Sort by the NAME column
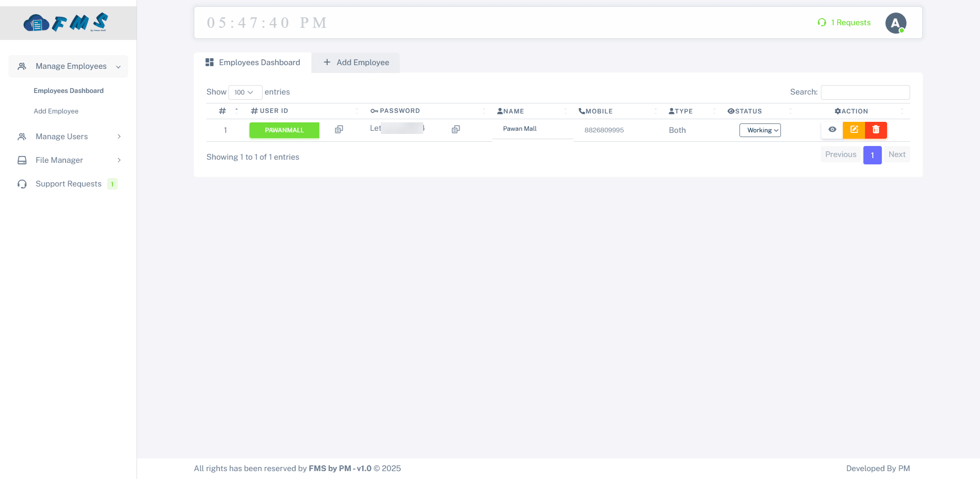The height and width of the screenshot is (479, 980). click(533, 111)
